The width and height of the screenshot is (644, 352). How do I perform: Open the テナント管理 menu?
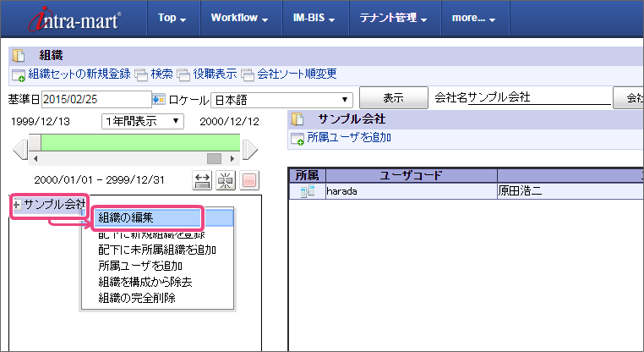(393, 19)
